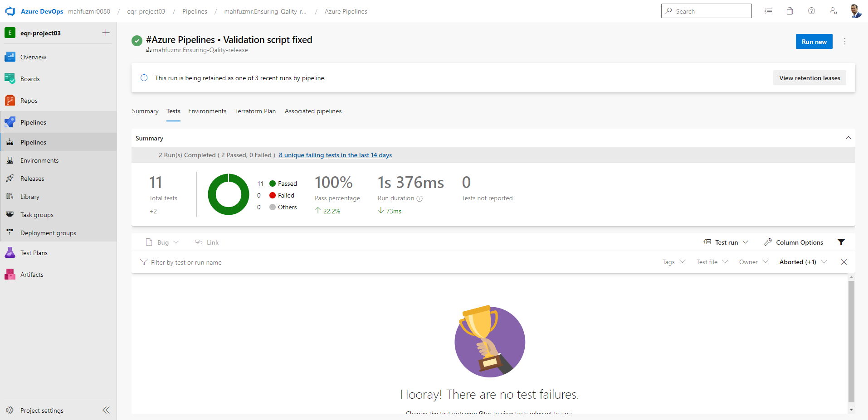Click the Link button in toolbar

pos(207,242)
